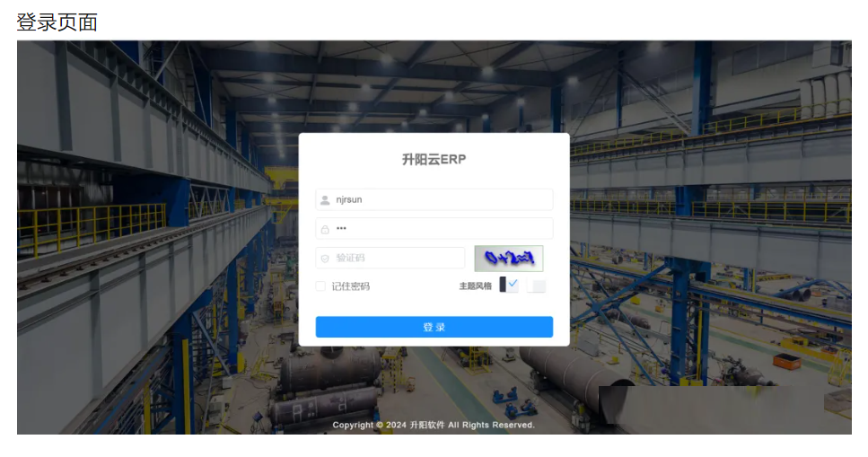Click 升阳软件 name in the footer
Screen dimensions: 868x457
click(426, 425)
